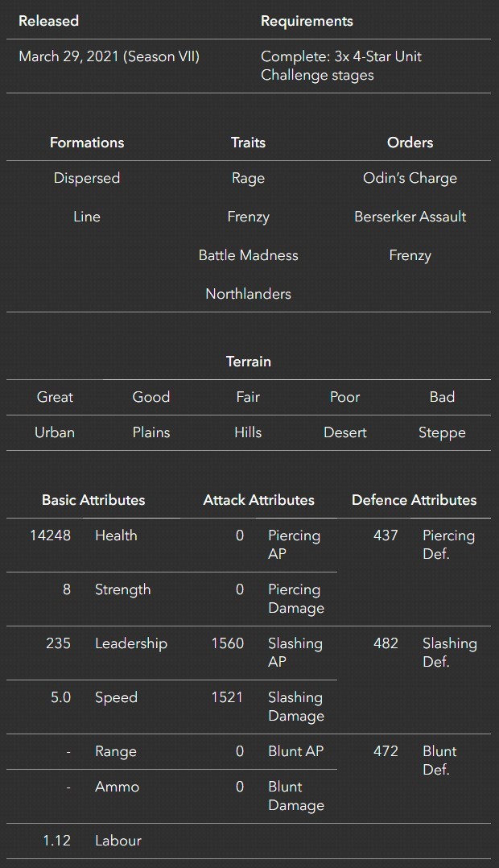Select the Line formation

pos(87,217)
